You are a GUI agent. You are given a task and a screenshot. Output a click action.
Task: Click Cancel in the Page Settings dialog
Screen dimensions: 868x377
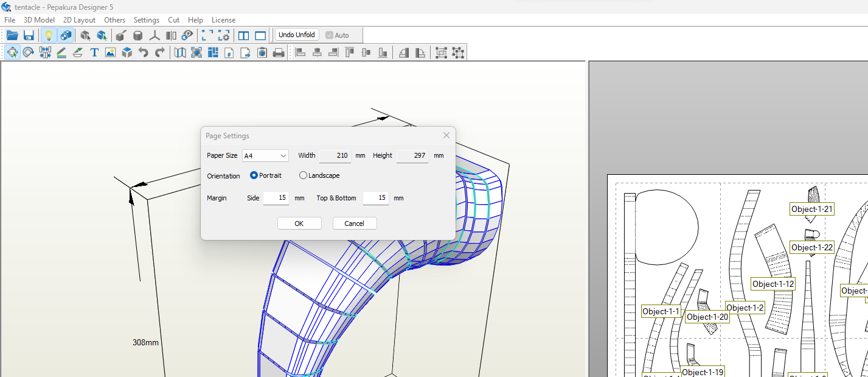pos(355,224)
